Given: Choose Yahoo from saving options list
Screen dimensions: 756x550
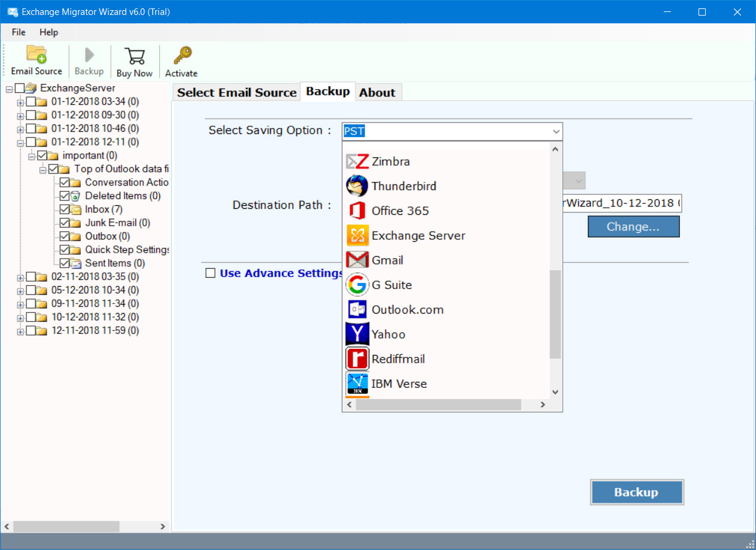Looking at the screenshot, I should pyautogui.click(x=388, y=334).
